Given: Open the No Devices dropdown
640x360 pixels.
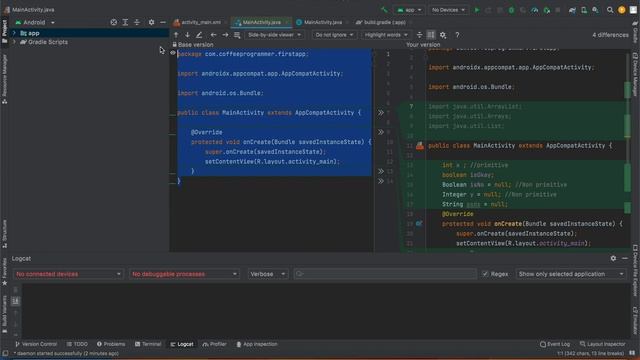Looking at the screenshot, I should click(x=448, y=10).
